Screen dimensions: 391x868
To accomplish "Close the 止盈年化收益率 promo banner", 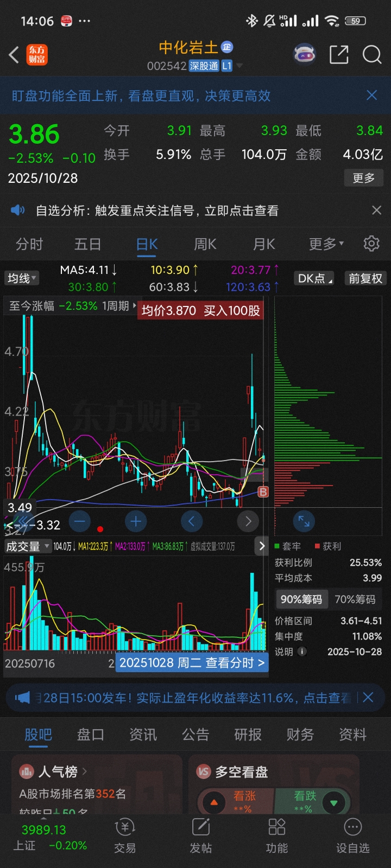I will coord(368,698).
